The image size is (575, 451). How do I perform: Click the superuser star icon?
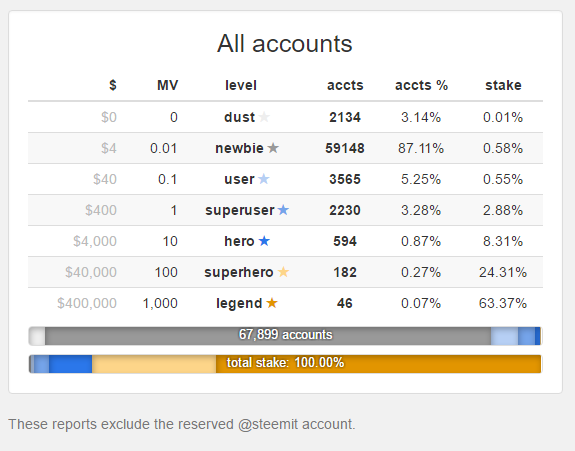point(283,210)
